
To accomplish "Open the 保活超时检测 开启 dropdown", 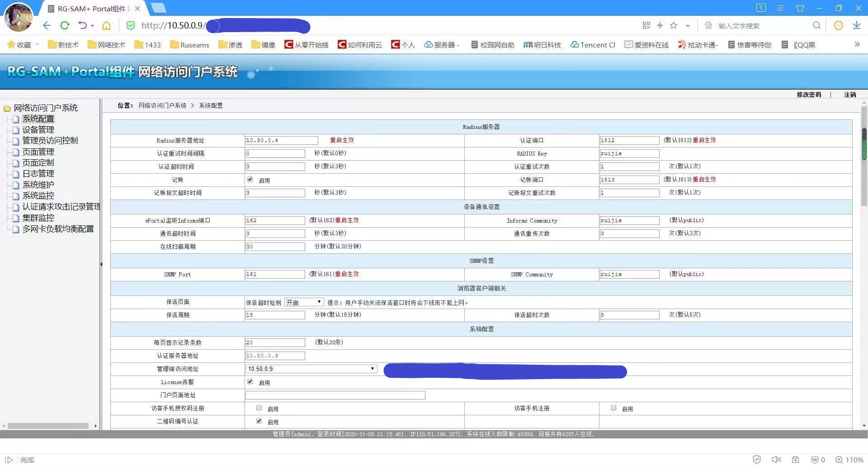I will point(304,302).
